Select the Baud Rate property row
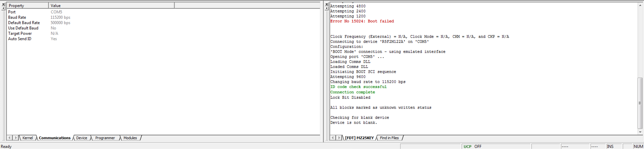This screenshot has width=644, height=149. point(163,17)
